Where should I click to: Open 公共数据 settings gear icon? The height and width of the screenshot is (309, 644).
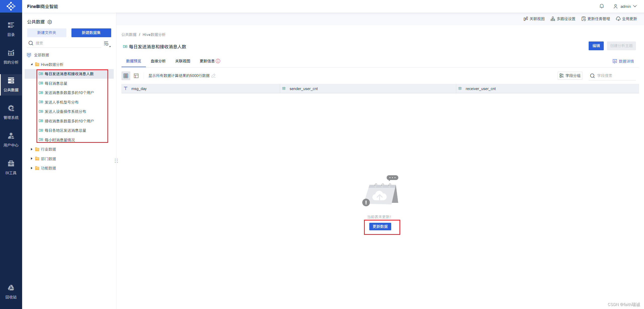[x=50, y=22]
